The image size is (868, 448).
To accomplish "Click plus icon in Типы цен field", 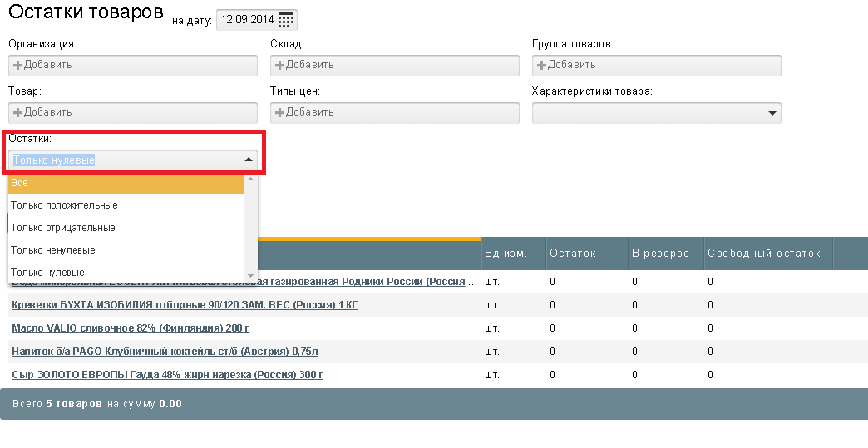I will (279, 113).
